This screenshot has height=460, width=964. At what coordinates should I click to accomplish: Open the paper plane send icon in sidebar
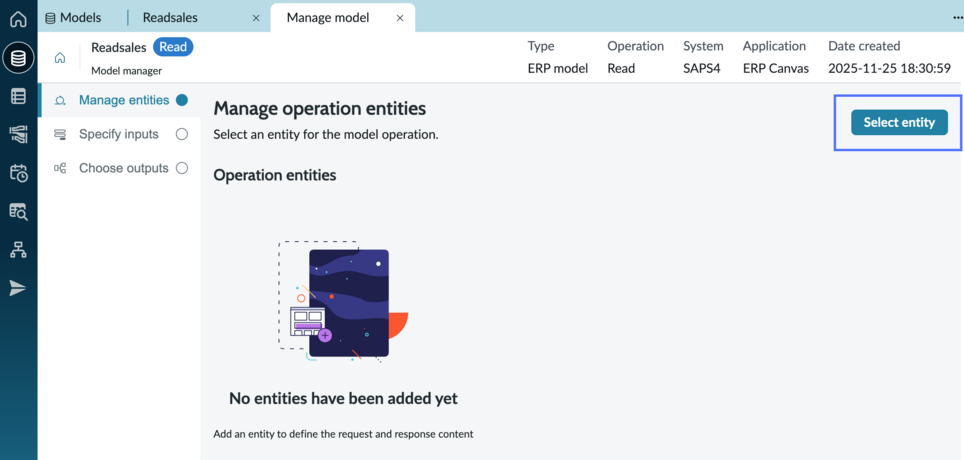[18, 288]
